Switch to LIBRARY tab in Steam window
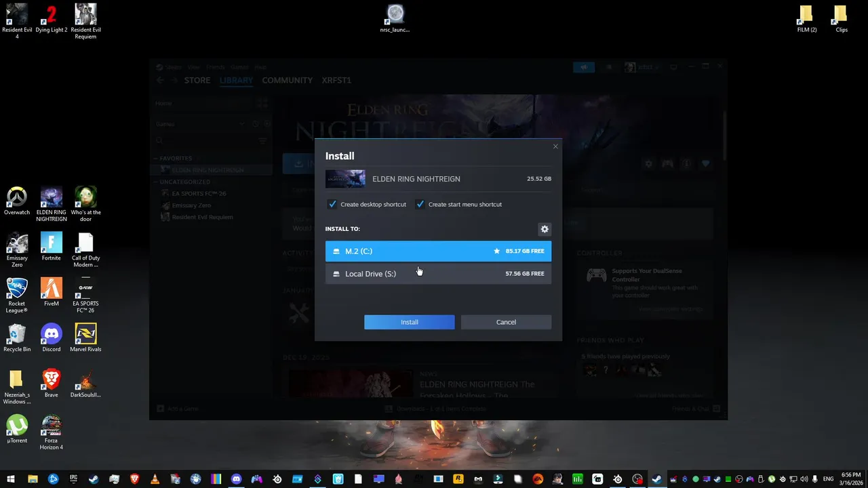 point(236,80)
